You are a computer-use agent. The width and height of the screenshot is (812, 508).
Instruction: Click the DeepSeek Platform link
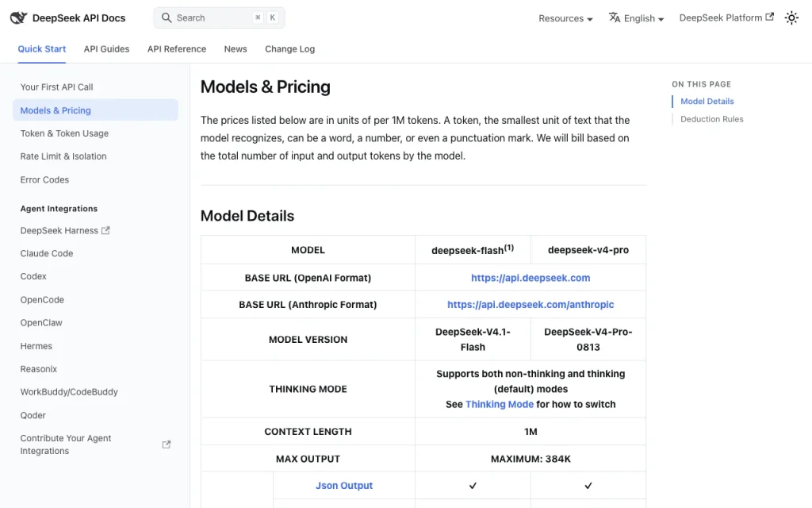(x=726, y=17)
